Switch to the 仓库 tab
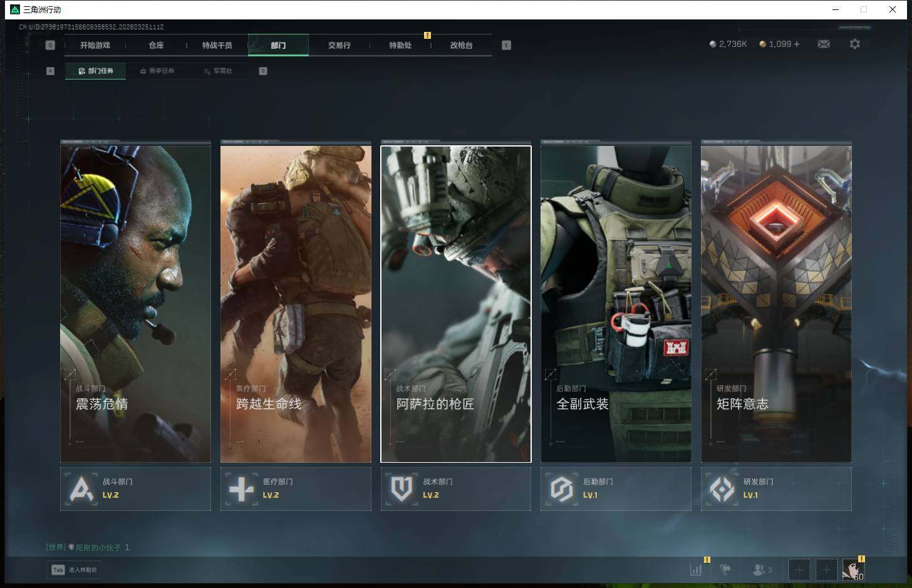Image resolution: width=912 pixels, height=588 pixels. pos(156,45)
